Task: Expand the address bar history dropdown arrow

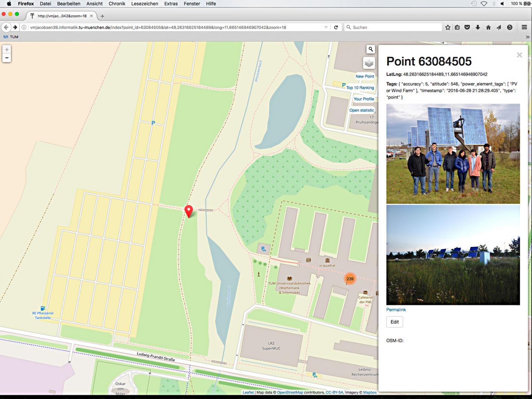Action: tap(325, 27)
